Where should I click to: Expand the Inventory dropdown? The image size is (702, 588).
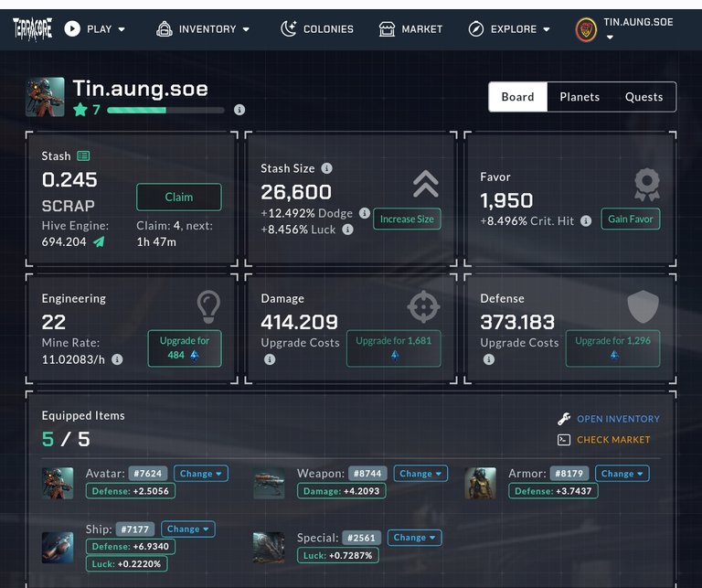tap(203, 29)
